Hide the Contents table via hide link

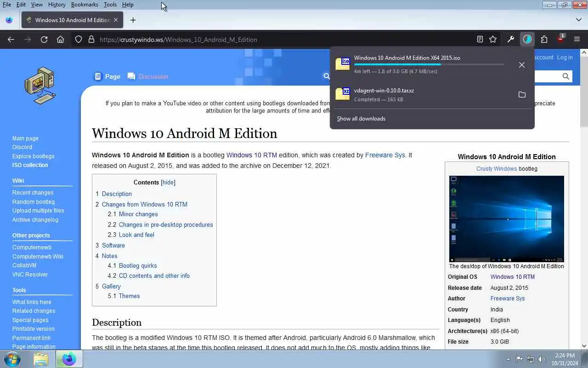168,183
